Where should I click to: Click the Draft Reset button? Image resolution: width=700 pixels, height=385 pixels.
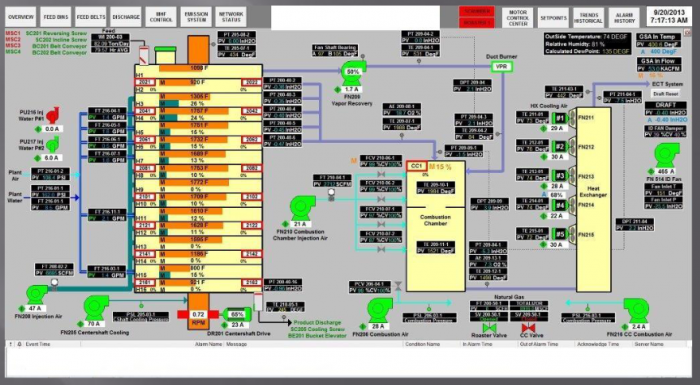click(x=666, y=94)
